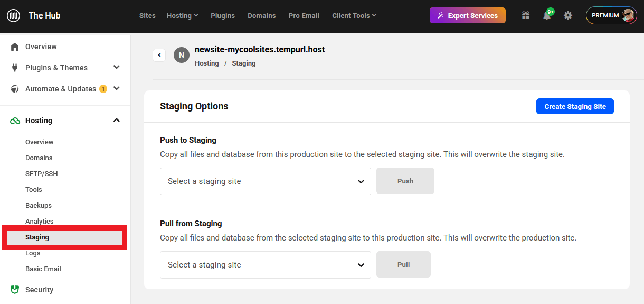Click the Staging breadcrumb link
The image size is (644, 304).
click(x=244, y=63)
